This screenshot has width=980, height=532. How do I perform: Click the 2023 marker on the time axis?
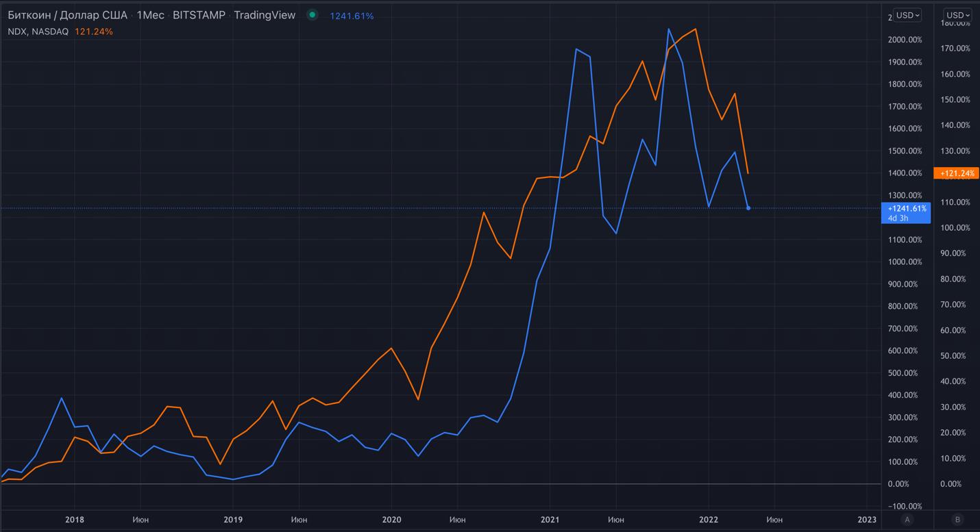click(x=867, y=520)
